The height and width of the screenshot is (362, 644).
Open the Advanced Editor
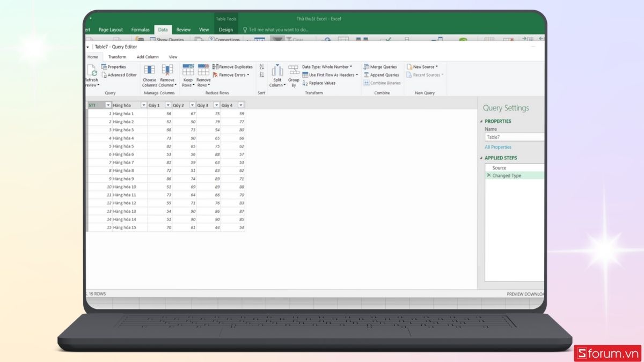coord(119,75)
